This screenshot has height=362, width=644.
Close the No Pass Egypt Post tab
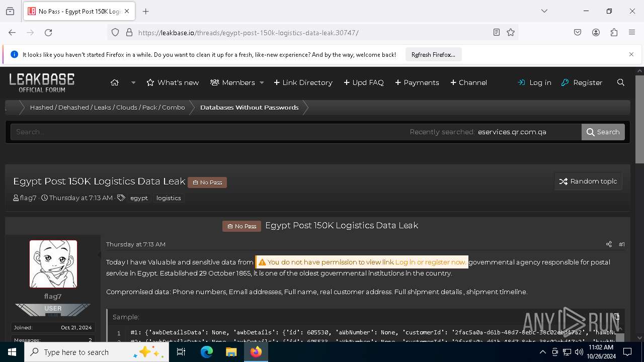[x=127, y=11]
